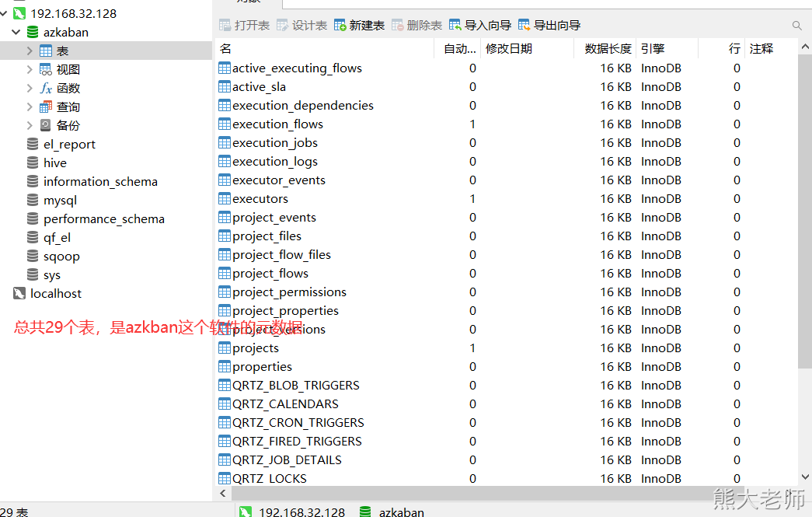Select the project_flow_files table
The image size is (812, 517).
[x=281, y=254]
